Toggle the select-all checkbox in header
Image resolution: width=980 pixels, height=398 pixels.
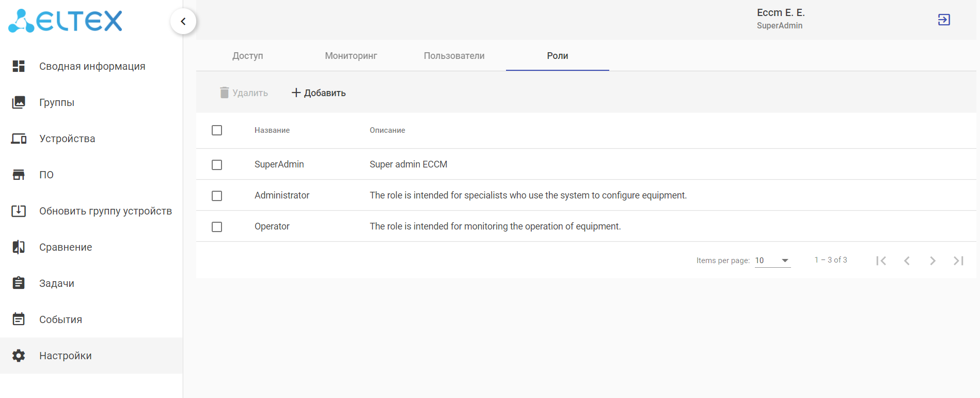pyautogui.click(x=217, y=130)
